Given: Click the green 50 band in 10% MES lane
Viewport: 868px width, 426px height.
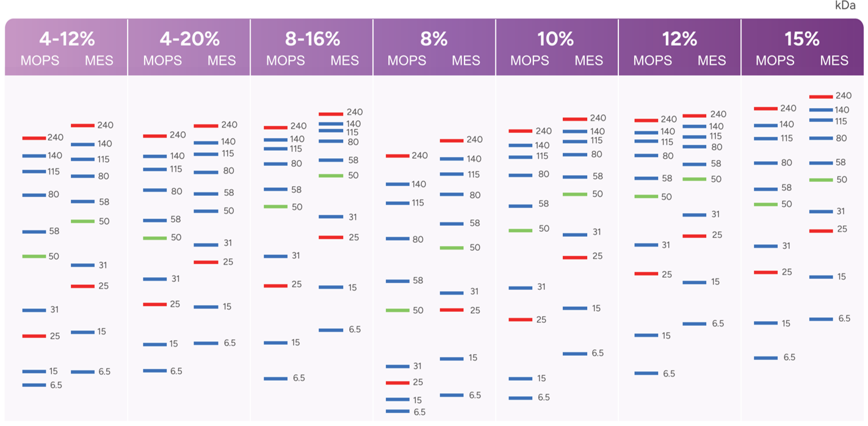Looking at the screenshot, I should pos(574,194).
